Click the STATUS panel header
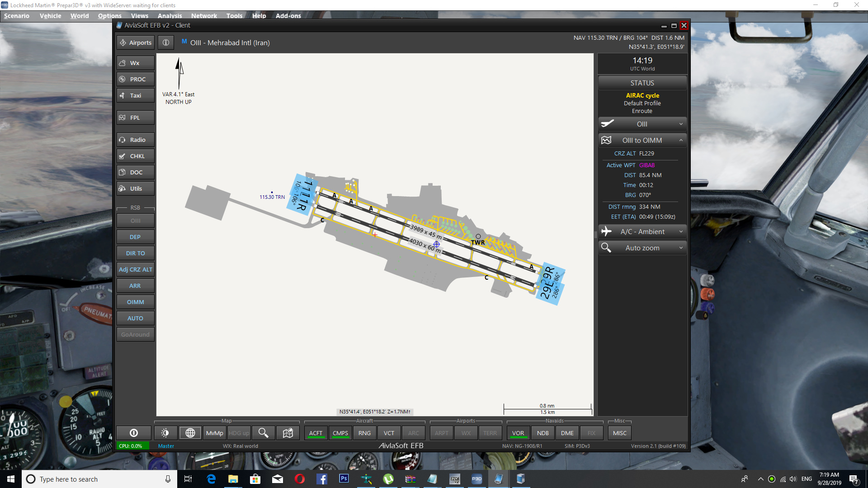This screenshot has width=868, height=488. [x=642, y=83]
